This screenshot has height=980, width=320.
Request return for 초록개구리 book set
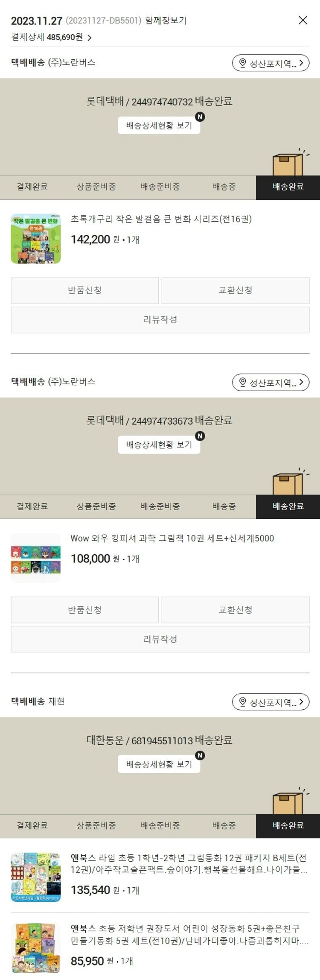[x=85, y=290]
